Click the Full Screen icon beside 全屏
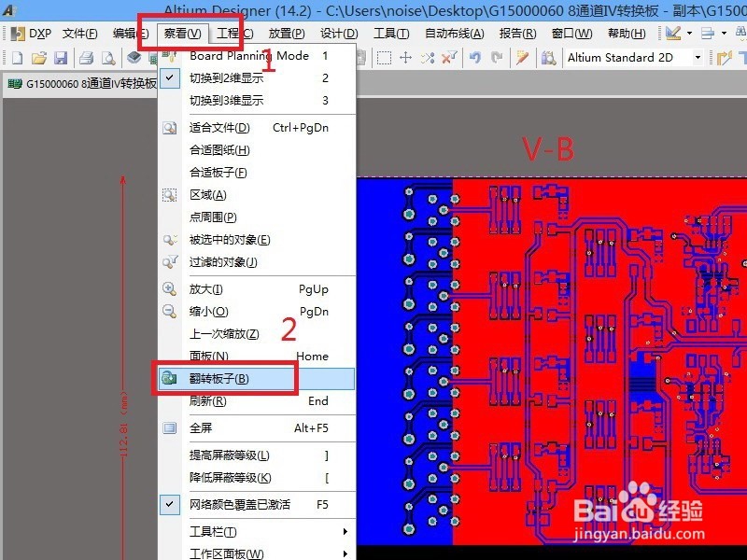Image resolution: width=747 pixels, height=560 pixels. coord(170,427)
